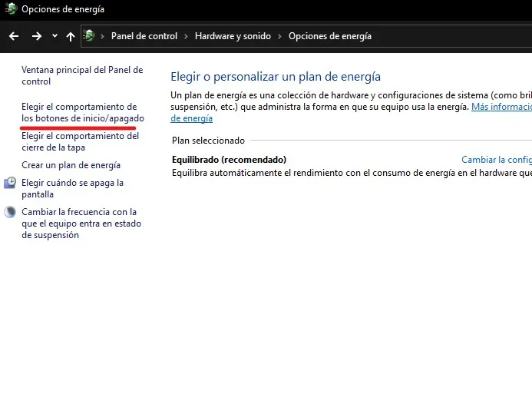Select Opciones de energía breadcrumb
Screen dimensions: 532x414
[330, 36]
